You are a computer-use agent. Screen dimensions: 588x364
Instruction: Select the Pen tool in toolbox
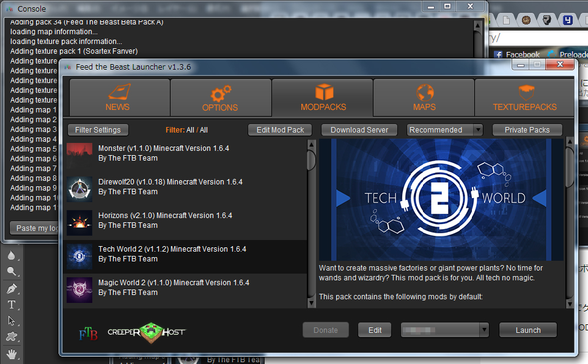pos(12,289)
